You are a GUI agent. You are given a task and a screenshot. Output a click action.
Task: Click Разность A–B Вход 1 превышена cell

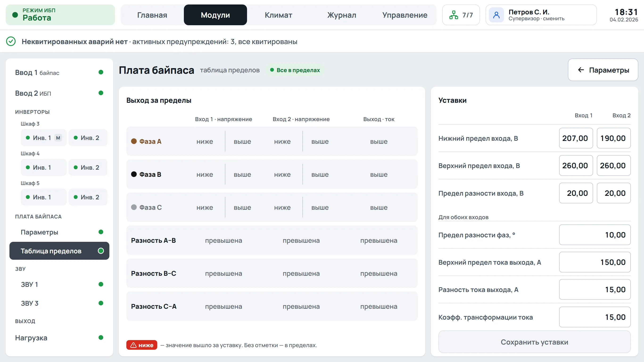(x=223, y=240)
